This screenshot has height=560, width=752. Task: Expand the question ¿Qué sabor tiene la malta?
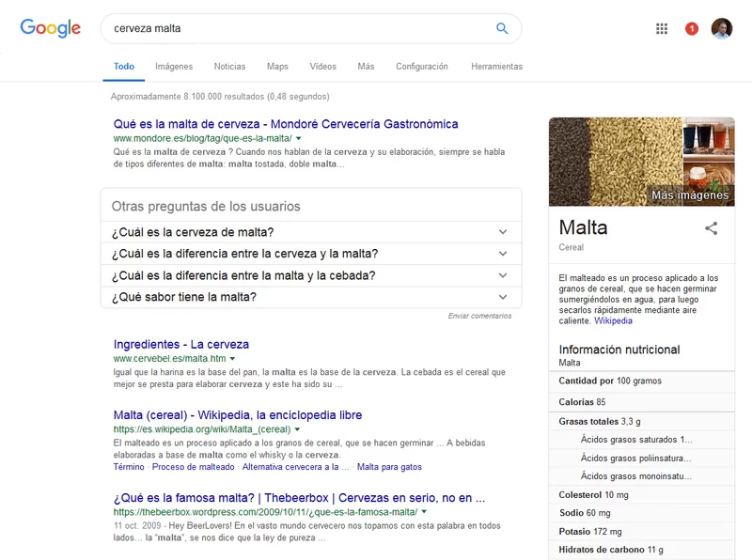click(x=311, y=297)
